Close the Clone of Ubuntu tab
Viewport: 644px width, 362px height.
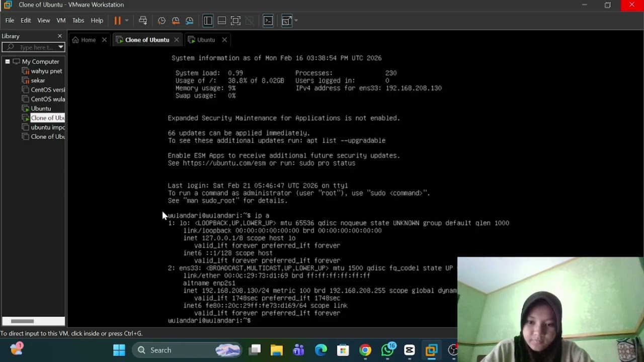[x=177, y=40]
